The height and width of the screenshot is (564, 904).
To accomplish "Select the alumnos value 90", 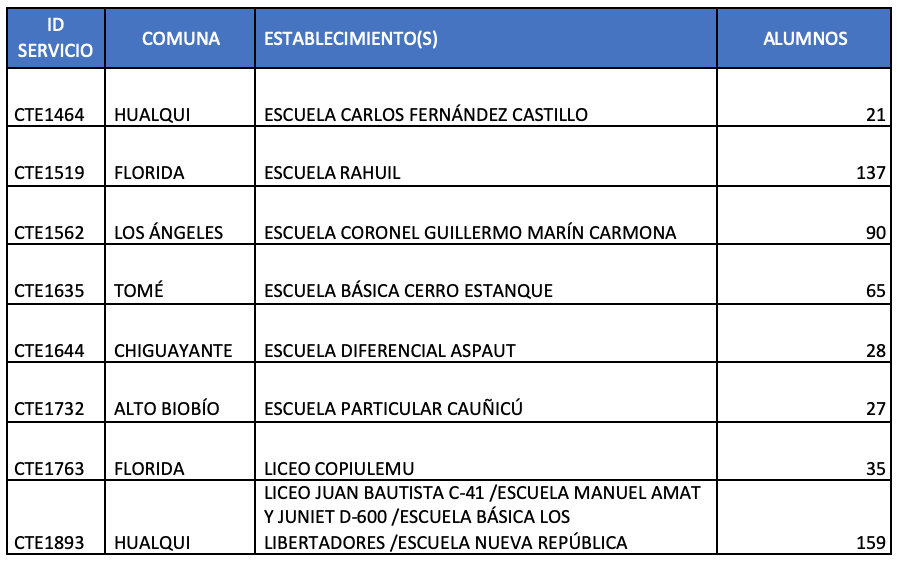I will tap(875, 233).
